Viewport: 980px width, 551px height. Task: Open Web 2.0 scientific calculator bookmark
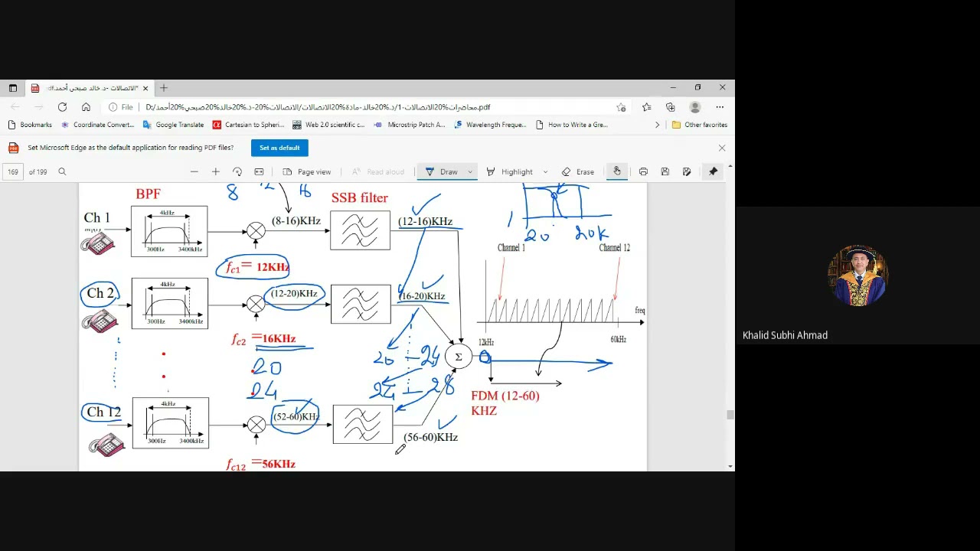tap(328, 125)
